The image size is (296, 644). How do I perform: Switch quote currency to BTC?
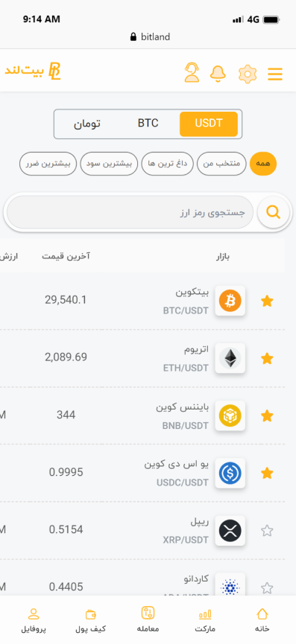pos(148,124)
